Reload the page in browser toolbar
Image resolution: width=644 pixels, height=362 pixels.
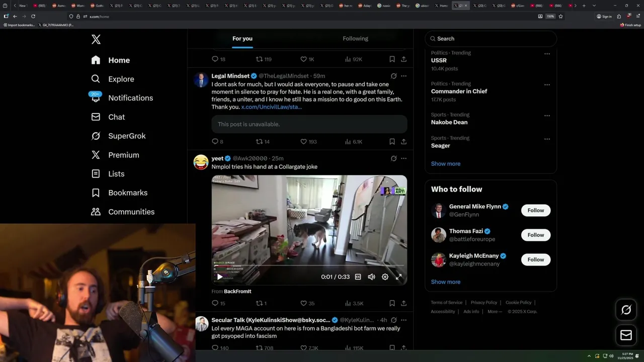pyautogui.click(x=33, y=16)
